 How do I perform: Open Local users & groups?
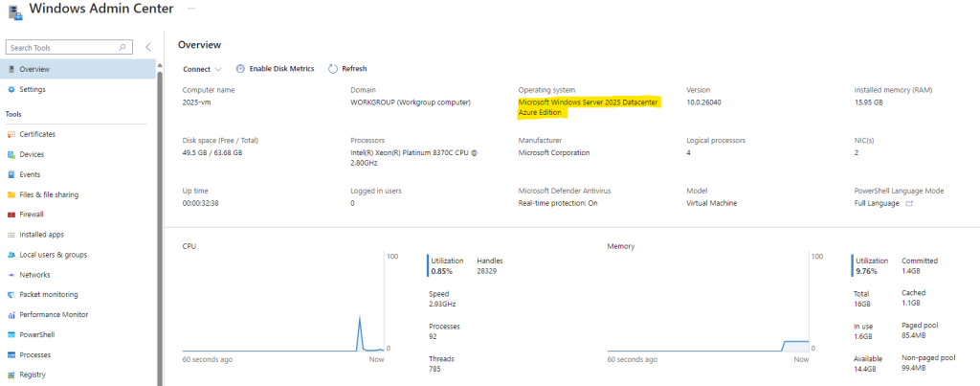[78, 255]
